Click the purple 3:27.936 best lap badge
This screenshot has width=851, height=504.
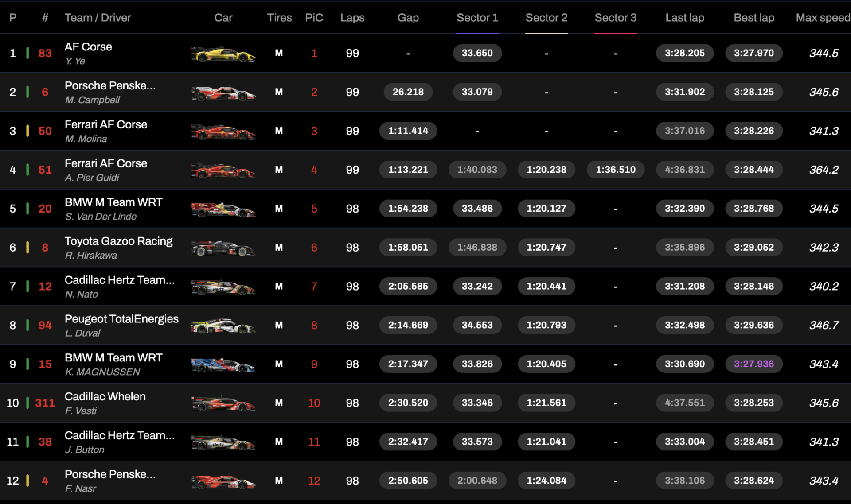[x=753, y=364]
